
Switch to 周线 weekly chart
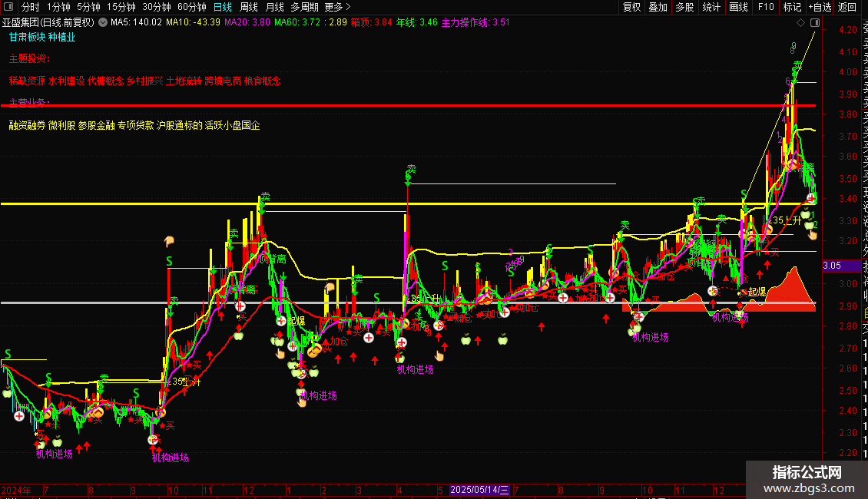coord(249,7)
